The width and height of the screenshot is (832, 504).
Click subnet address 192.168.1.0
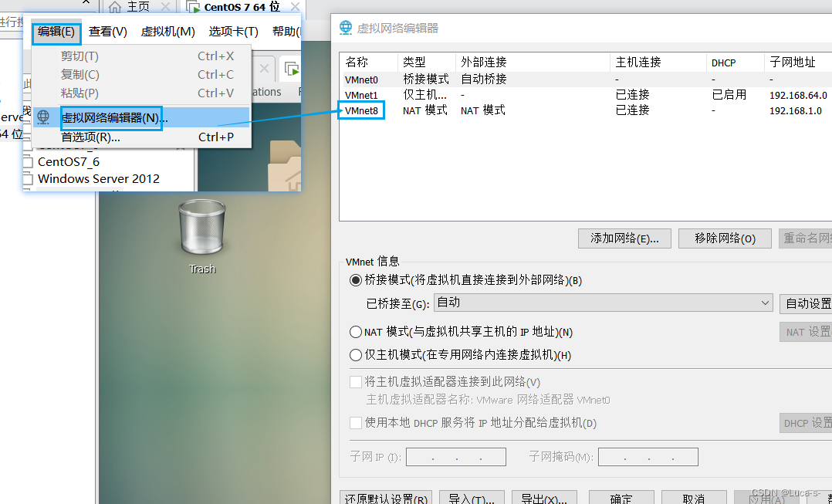(796, 111)
